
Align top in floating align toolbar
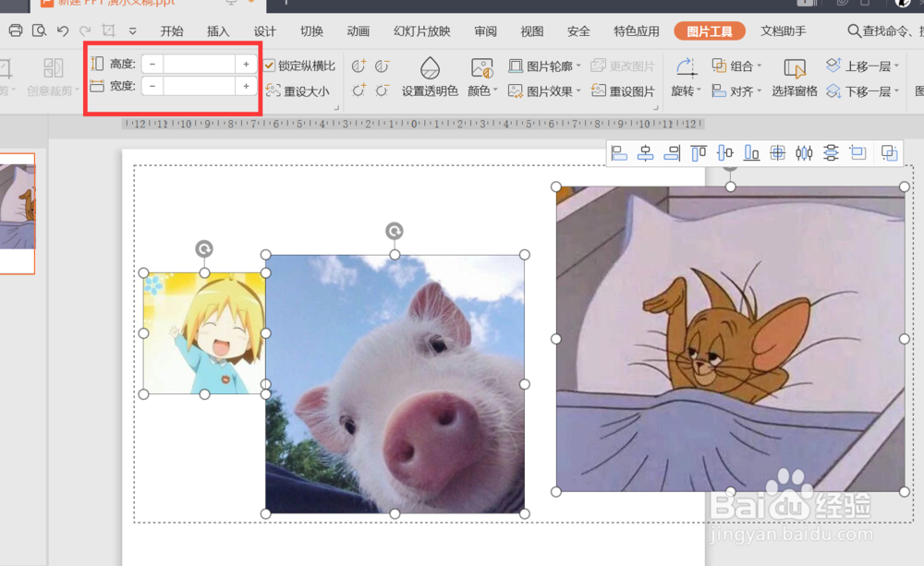(699, 153)
